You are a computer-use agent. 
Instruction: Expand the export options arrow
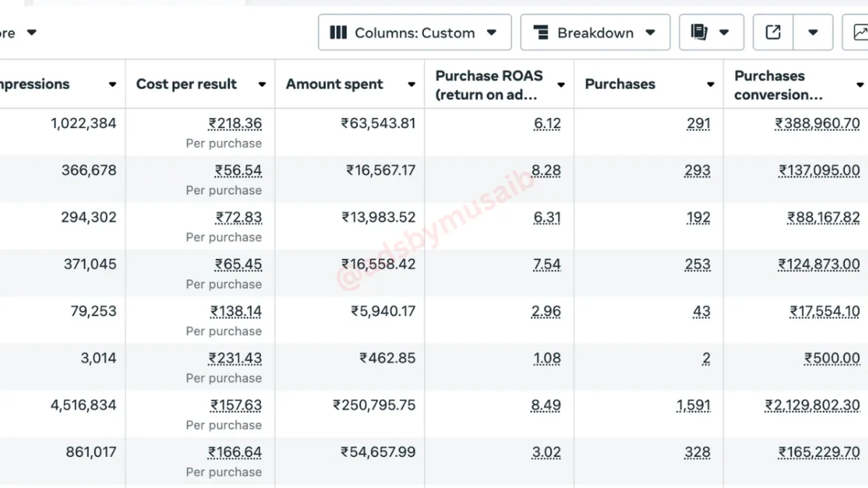[813, 33]
